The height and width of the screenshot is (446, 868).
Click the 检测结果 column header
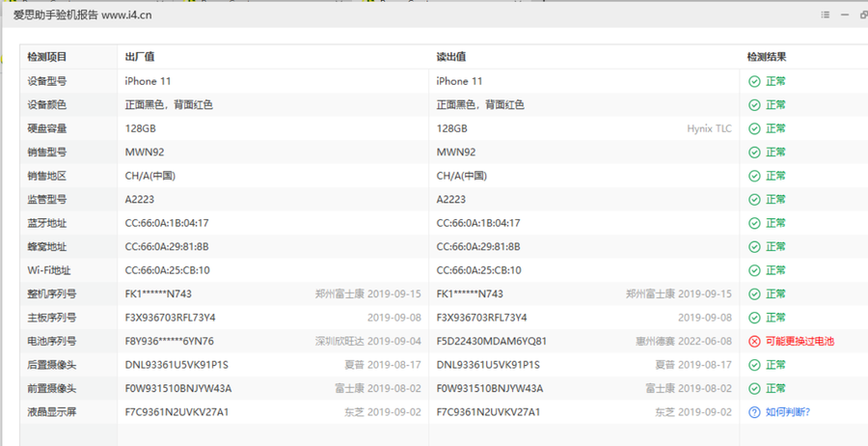point(767,57)
